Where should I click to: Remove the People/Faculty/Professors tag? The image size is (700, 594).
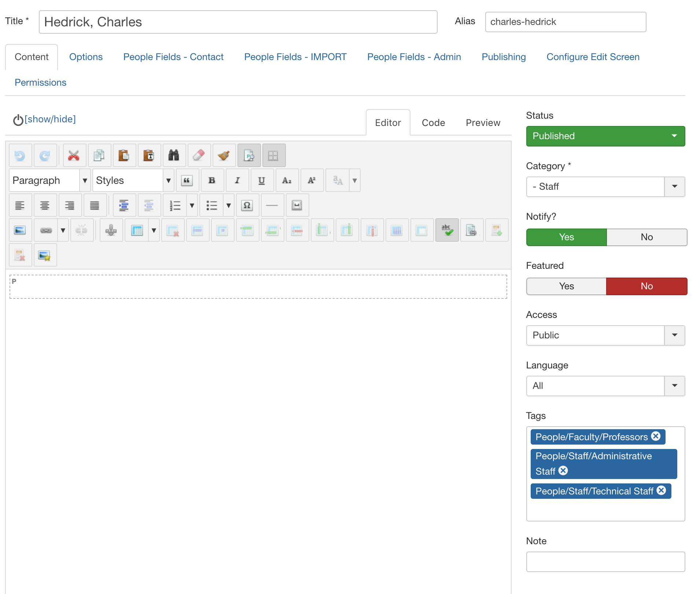[656, 437]
